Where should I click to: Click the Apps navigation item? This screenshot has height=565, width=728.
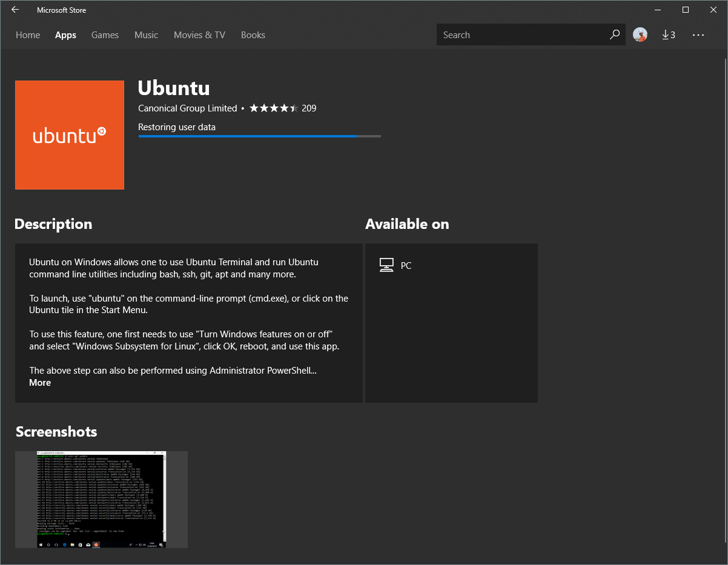pos(65,35)
